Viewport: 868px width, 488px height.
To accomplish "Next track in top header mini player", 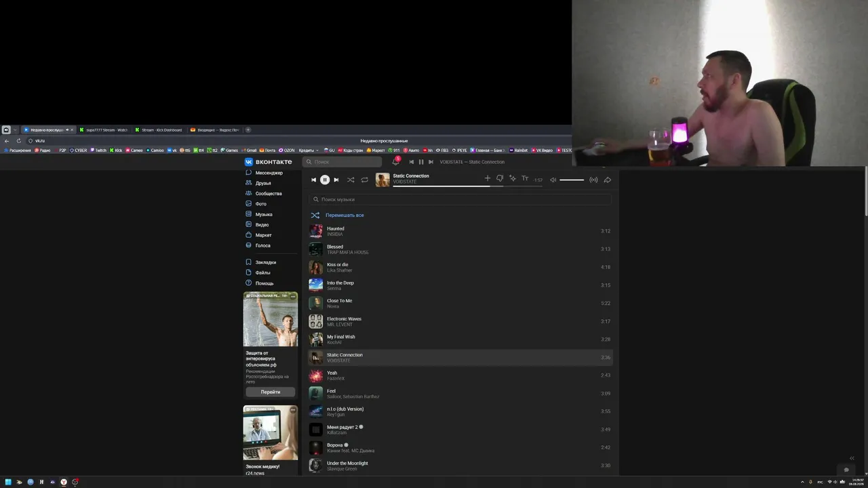I will click(431, 162).
